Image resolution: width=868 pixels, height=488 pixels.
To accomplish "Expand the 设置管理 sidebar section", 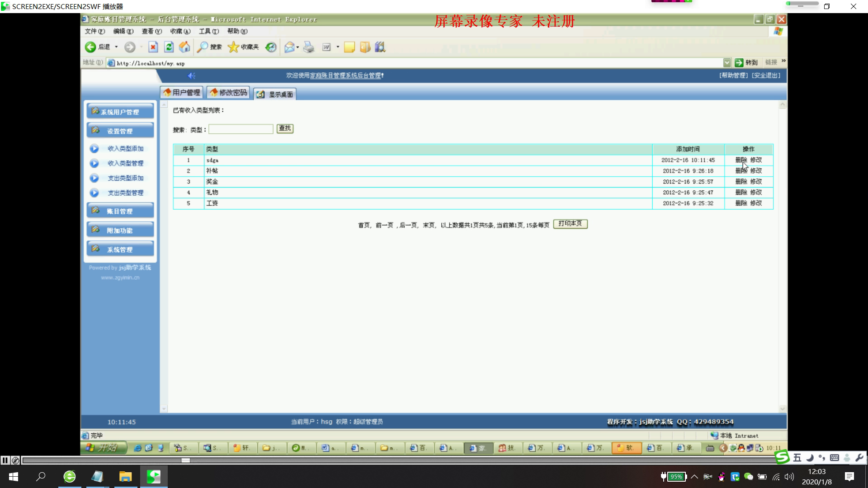I will [120, 131].
